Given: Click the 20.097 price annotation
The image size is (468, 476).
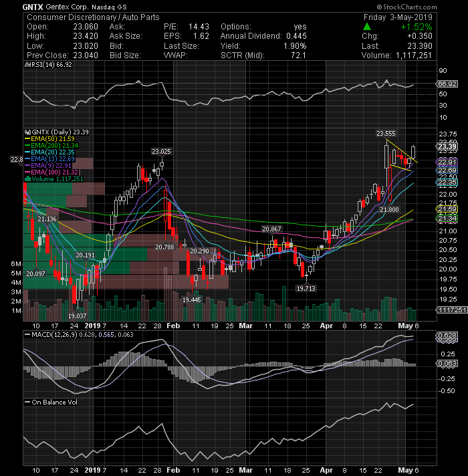Looking at the screenshot, I should (x=35, y=274).
